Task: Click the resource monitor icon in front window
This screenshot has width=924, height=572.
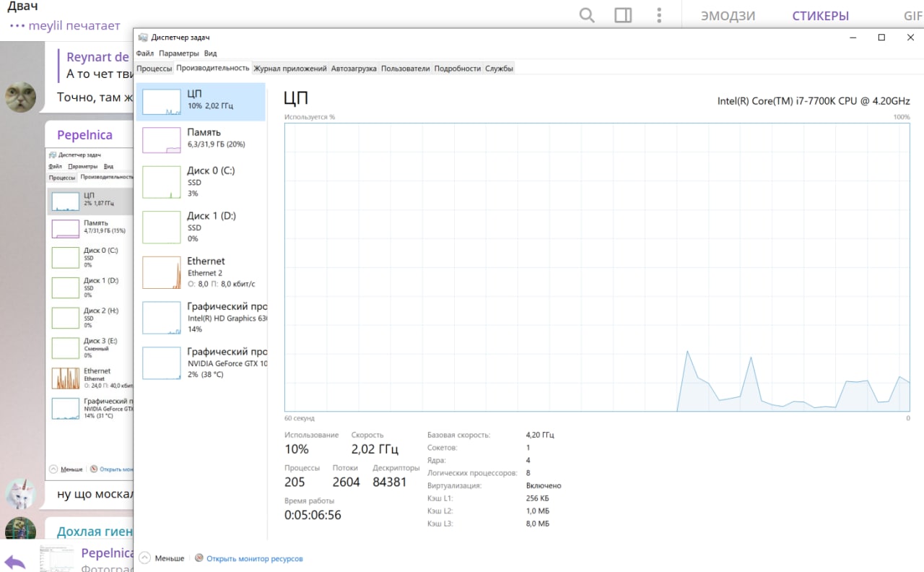Action: [199, 558]
